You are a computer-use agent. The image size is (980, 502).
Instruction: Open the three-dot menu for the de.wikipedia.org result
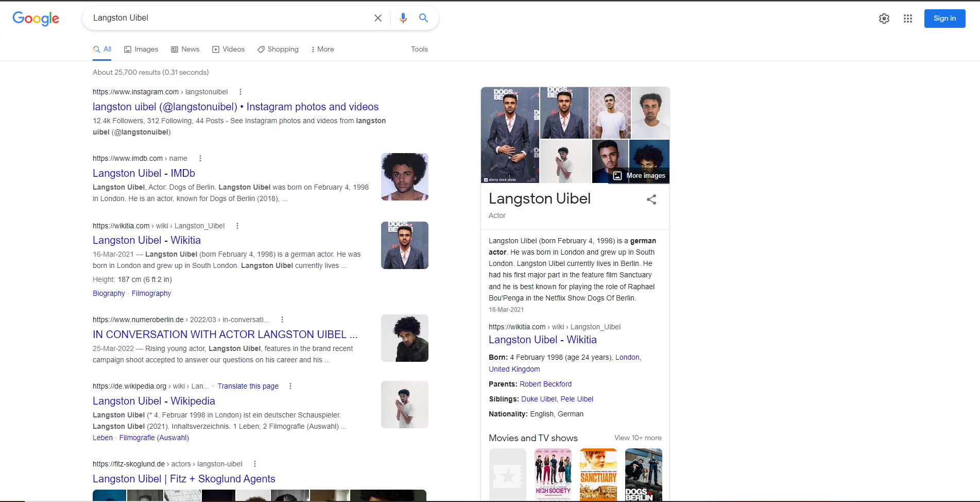pyautogui.click(x=290, y=386)
